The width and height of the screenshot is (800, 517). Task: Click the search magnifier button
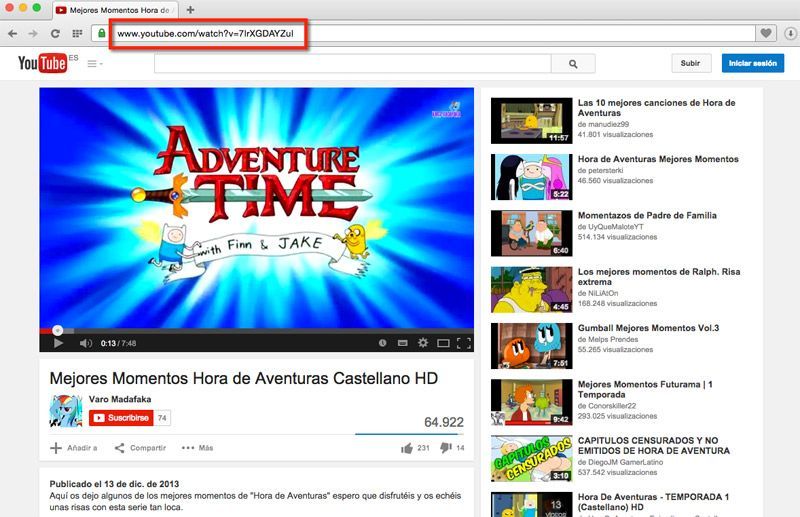(573, 64)
